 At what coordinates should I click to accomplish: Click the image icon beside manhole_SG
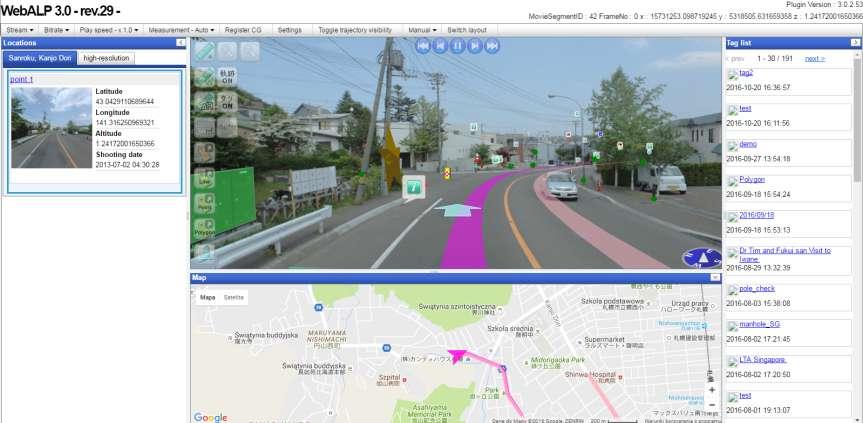click(733, 326)
